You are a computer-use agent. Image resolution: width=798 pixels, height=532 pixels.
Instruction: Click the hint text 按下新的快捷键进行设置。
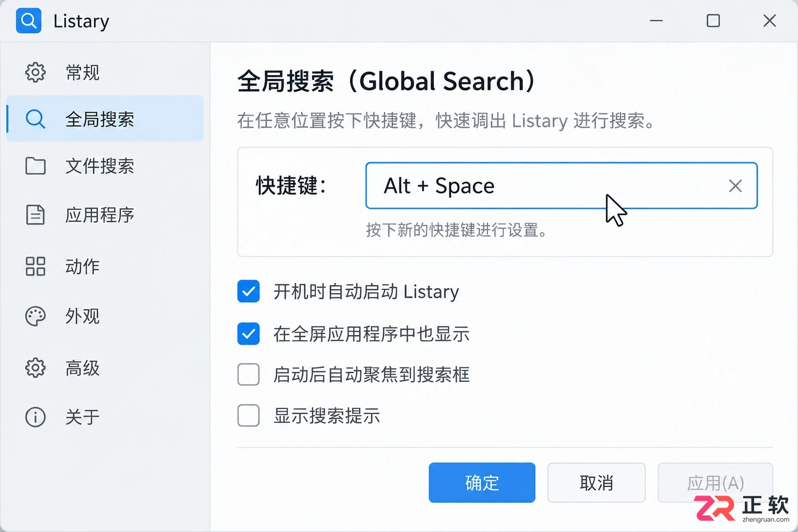pyautogui.click(x=457, y=230)
